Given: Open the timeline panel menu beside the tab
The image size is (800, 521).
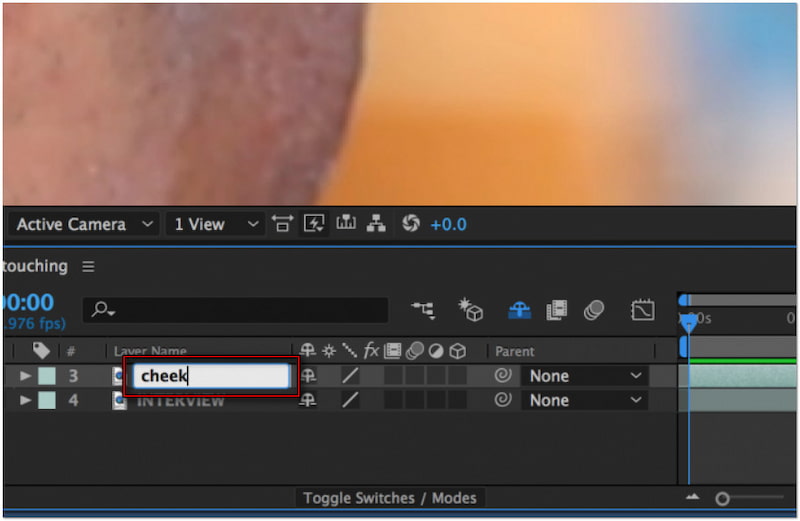Looking at the screenshot, I should click(88, 267).
